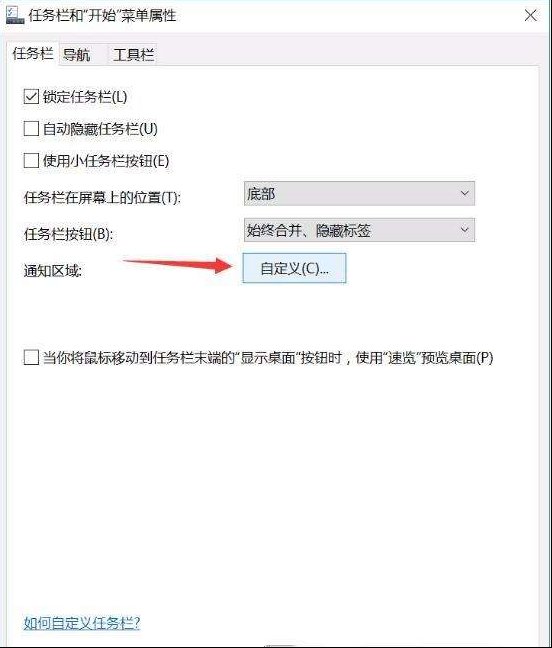This screenshot has height=648, width=552.
Task: Click the 底部 text inside the position combo box
Action: point(261,193)
